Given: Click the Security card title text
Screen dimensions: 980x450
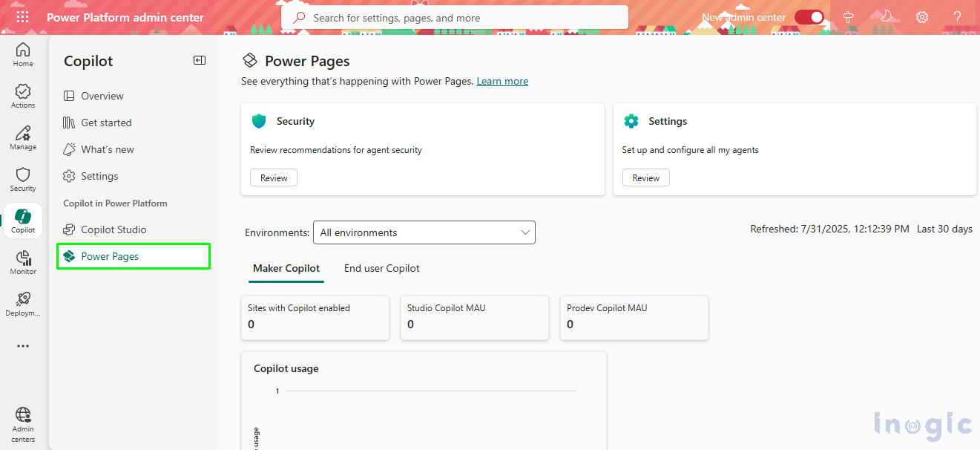Looking at the screenshot, I should click(295, 121).
